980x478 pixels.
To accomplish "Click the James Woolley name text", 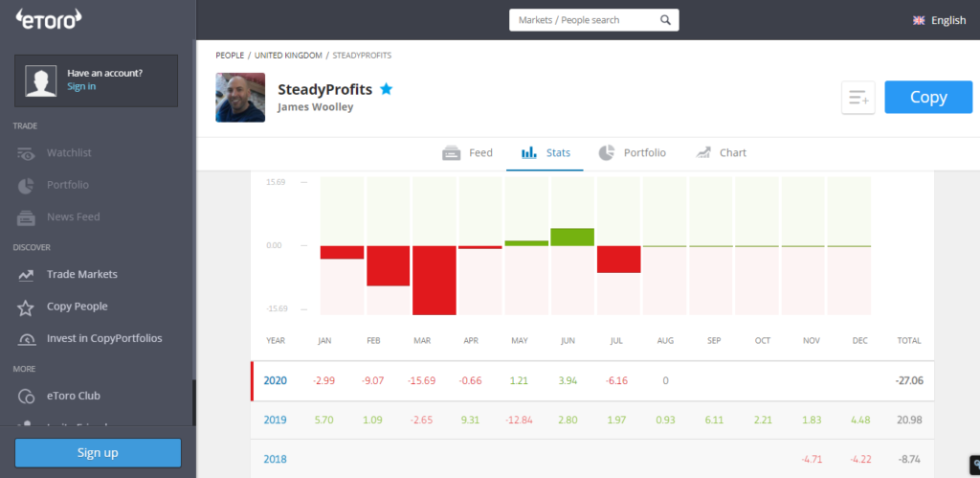I will point(315,107).
